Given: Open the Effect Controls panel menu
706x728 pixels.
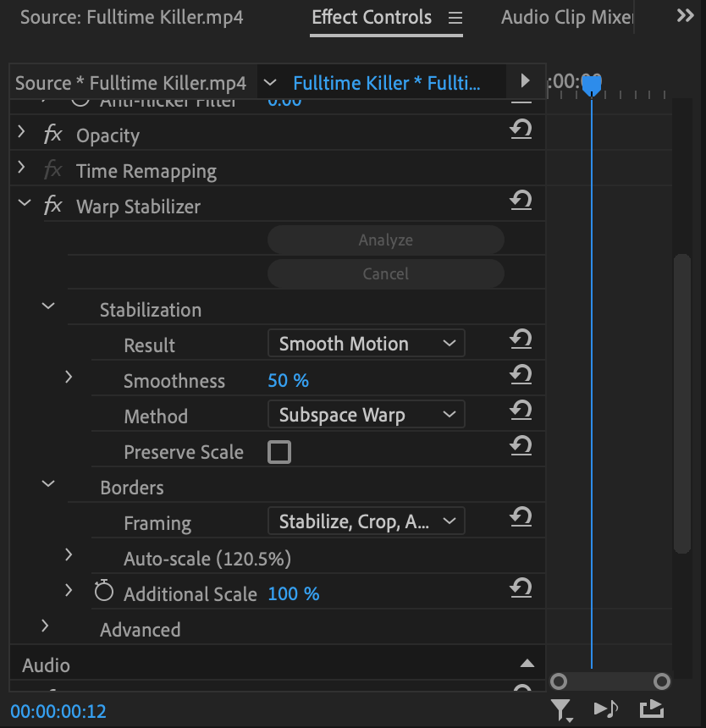Looking at the screenshot, I should (455, 16).
